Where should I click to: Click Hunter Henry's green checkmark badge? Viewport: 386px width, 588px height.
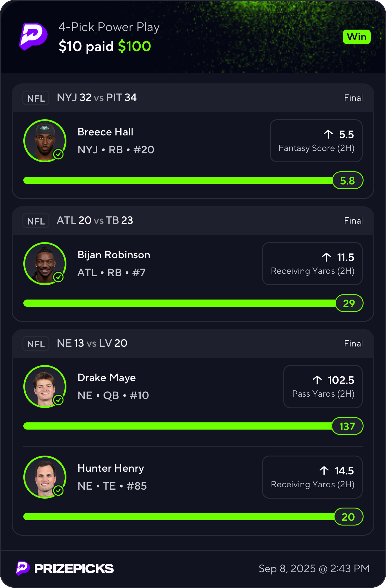coord(58,491)
